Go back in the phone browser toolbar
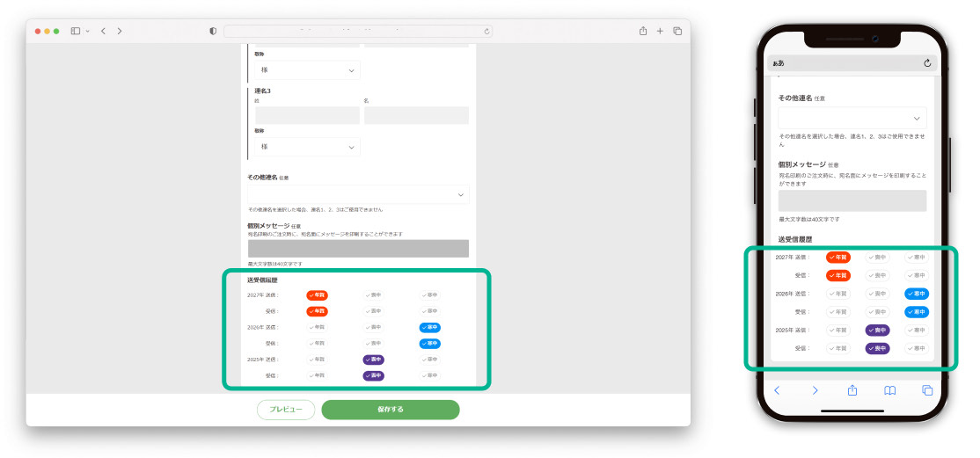 coord(777,390)
